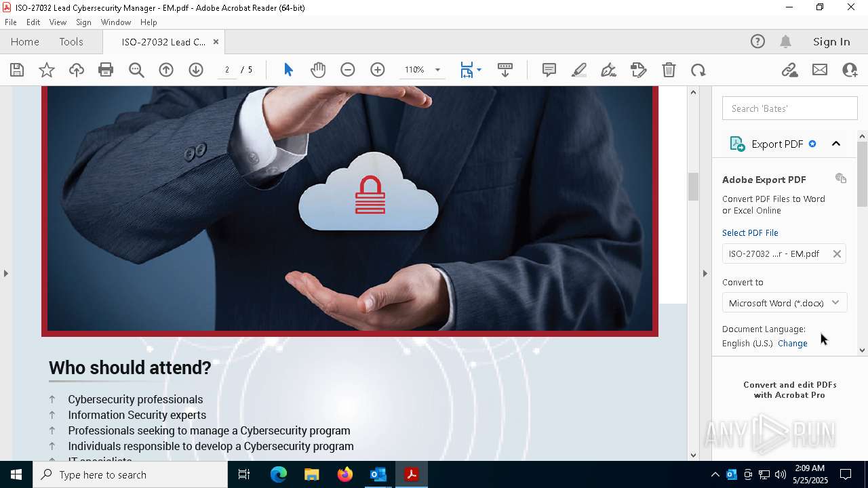This screenshot has height=488, width=868.
Task: Collapse the right tools pane
Action: 705,273
